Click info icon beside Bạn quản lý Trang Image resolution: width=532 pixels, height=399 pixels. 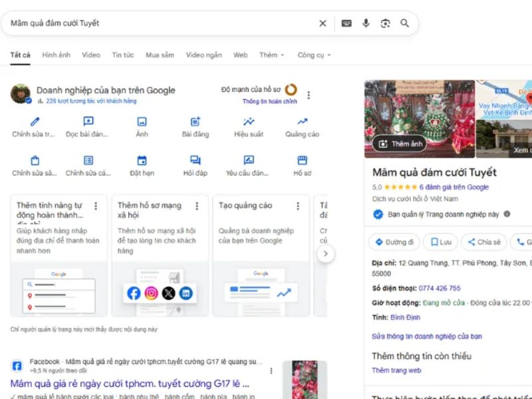click(x=507, y=214)
